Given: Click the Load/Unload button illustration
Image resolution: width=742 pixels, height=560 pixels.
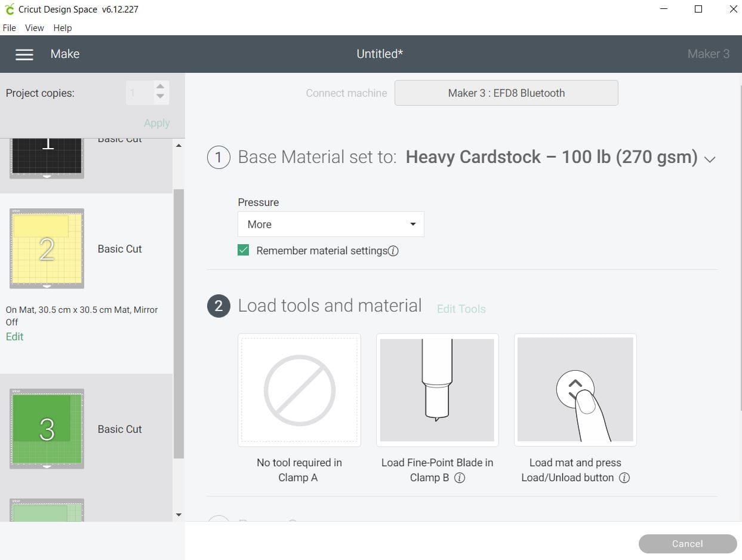Looking at the screenshot, I should (x=575, y=390).
